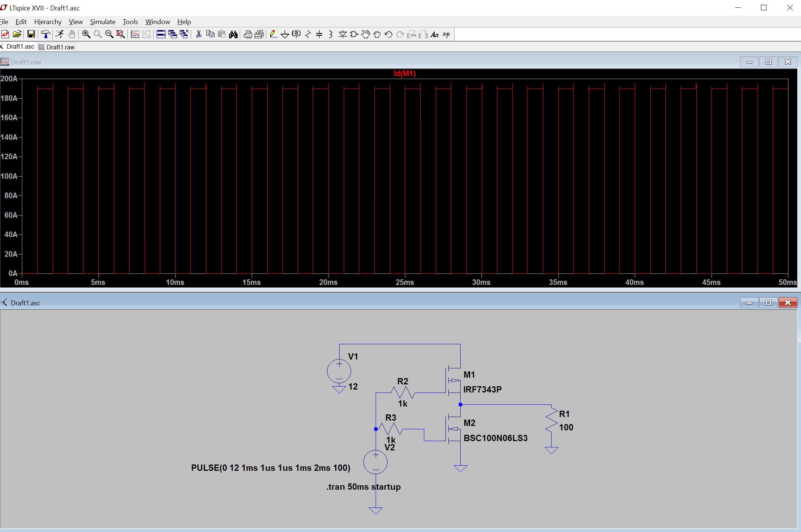Place a capacitor from the toolbar
Image resolution: width=801 pixels, height=532 pixels.
point(319,35)
